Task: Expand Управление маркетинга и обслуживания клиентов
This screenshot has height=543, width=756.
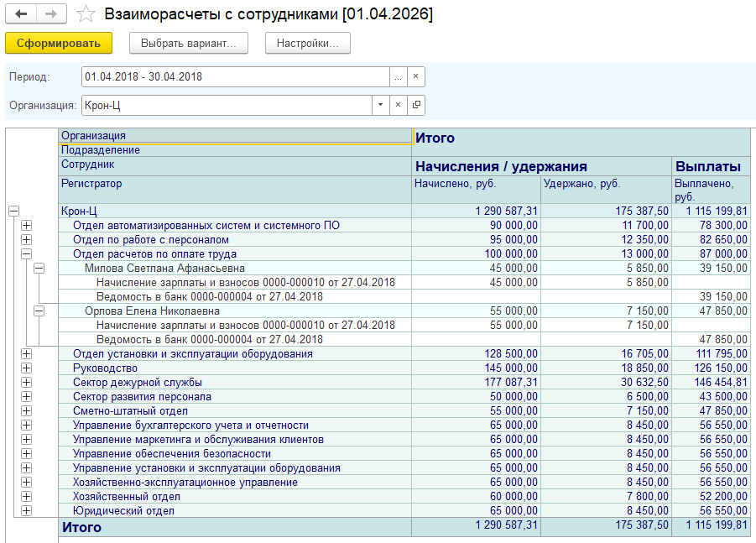Action: point(27,439)
